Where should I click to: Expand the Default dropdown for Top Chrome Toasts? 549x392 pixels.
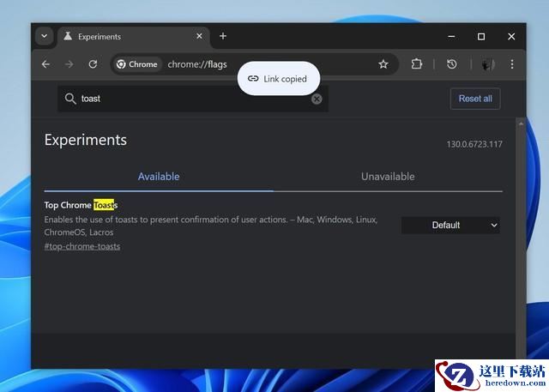(x=450, y=225)
